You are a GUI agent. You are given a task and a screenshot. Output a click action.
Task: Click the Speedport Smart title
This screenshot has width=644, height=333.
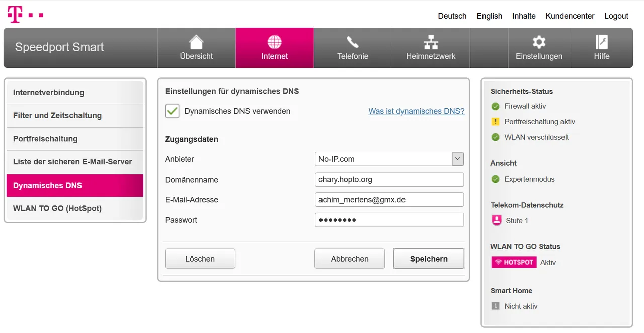click(x=59, y=47)
